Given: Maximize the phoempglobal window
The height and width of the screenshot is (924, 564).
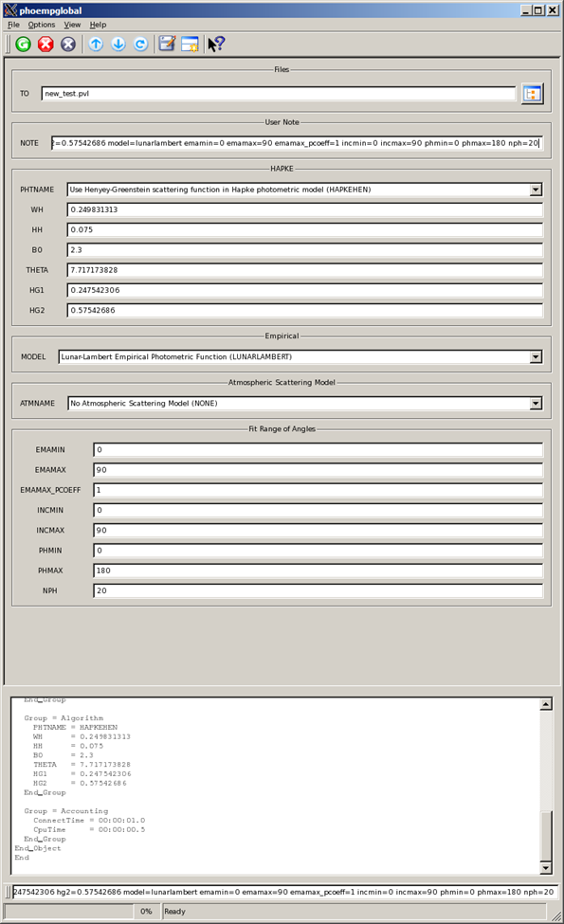Looking at the screenshot, I should tap(538, 10).
